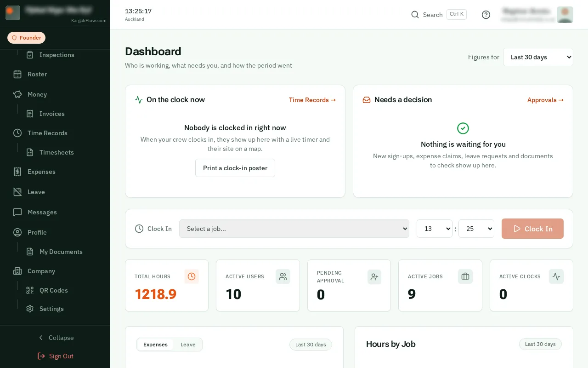This screenshot has width=588, height=368.
Task: Print a clock-in poster
Action: click(235, 168)
